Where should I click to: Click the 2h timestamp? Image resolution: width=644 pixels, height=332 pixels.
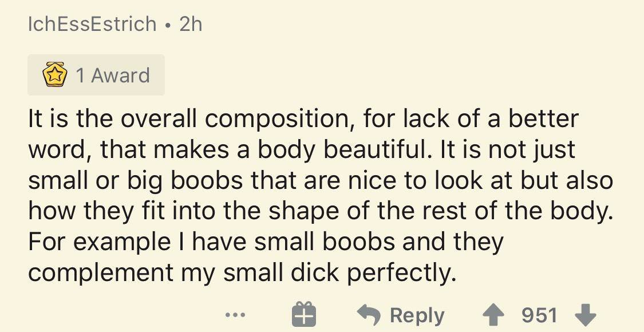(191, 24)
